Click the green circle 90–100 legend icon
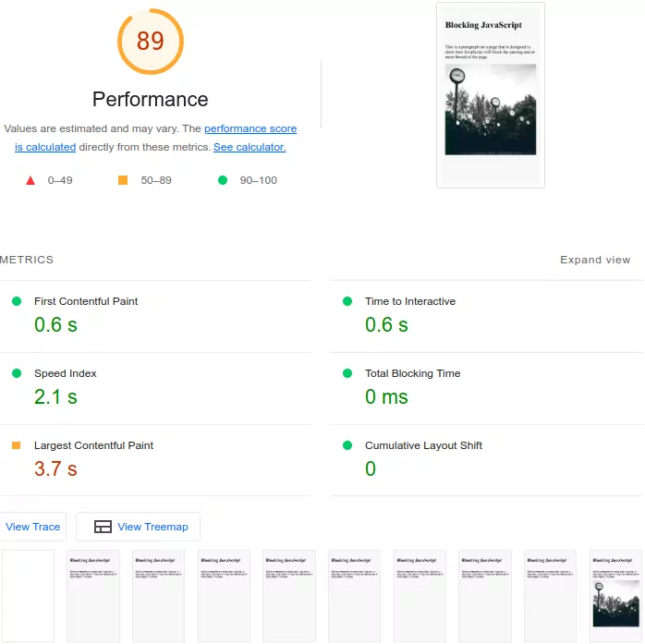 (222, 180)
